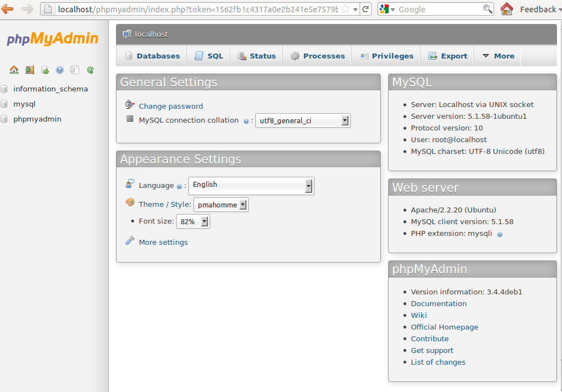Screen dimensions: 562x392
Task: Switch to the SQL tab
Action: click(207, 56)
